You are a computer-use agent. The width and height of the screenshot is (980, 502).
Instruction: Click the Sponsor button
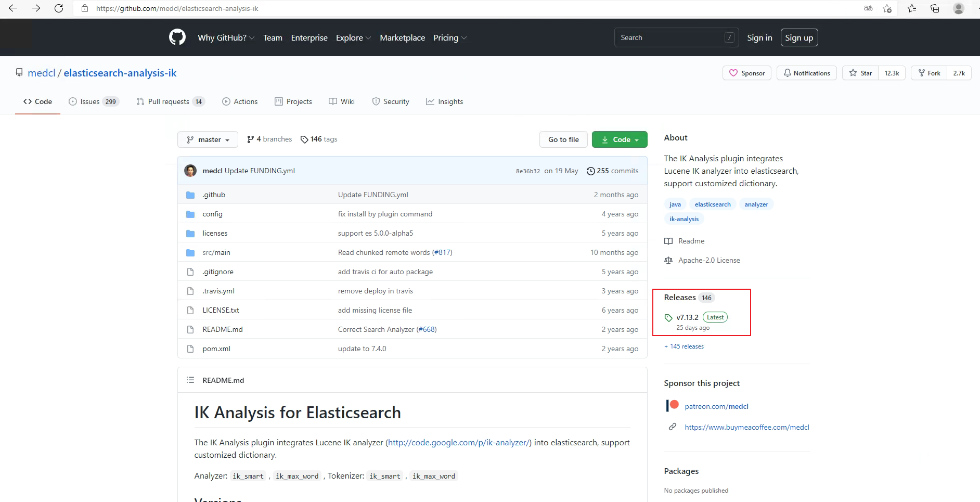coord(747,73)
